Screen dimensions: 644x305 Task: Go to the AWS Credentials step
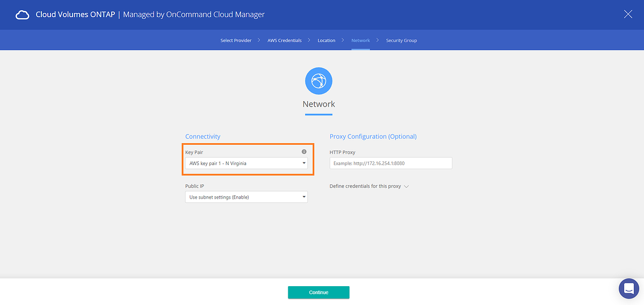pyautogui.click(x=284, y=40)
